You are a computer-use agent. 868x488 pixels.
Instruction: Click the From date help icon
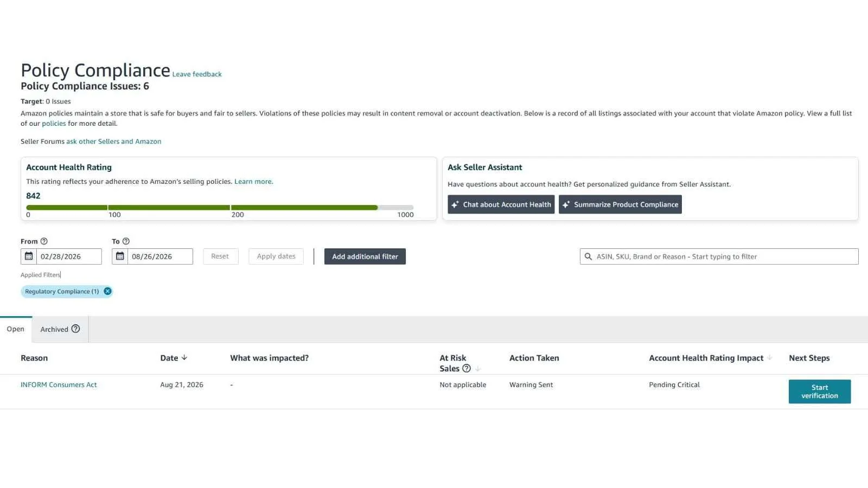coord(44,241)
